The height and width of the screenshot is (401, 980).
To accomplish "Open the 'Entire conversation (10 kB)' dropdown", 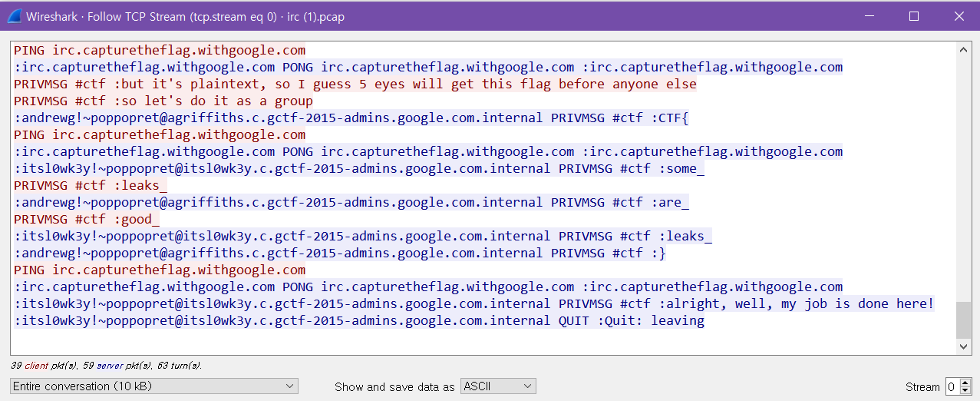I will [154, 386].
